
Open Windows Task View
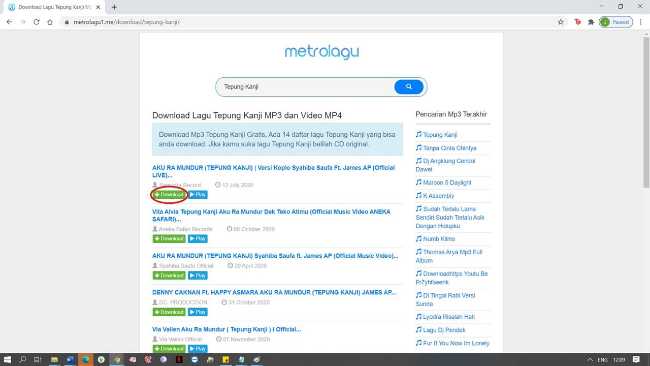tap(37, 359)
